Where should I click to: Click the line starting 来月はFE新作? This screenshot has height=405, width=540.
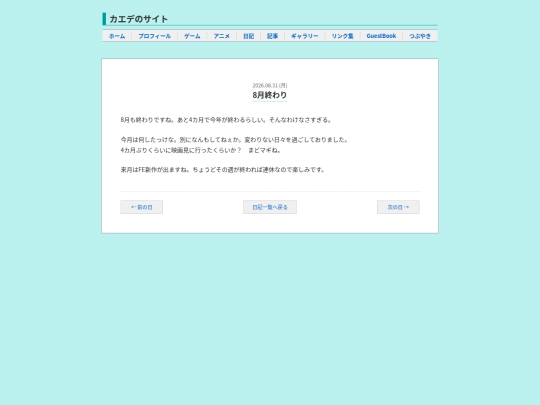[x=223, y=169]
